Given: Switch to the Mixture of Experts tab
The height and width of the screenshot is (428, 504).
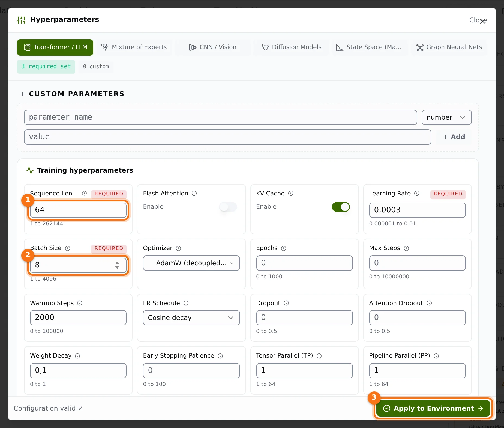Looking at the screenshot, I should [x=134, y=47].
